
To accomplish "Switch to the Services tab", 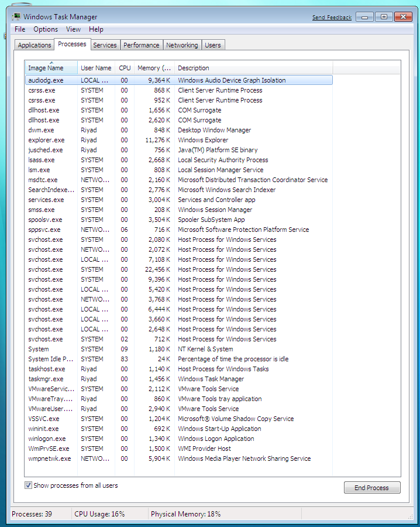I will coord(105,45).
